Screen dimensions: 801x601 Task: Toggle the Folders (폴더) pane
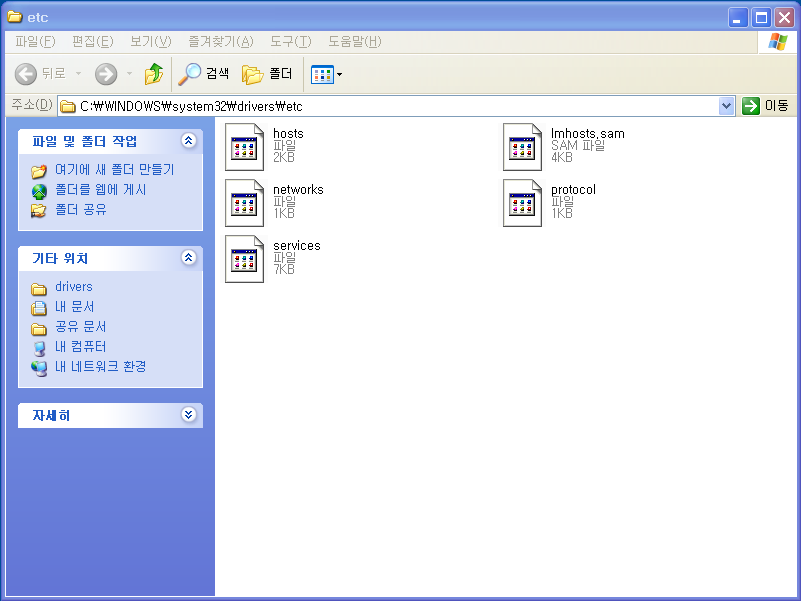267,74
